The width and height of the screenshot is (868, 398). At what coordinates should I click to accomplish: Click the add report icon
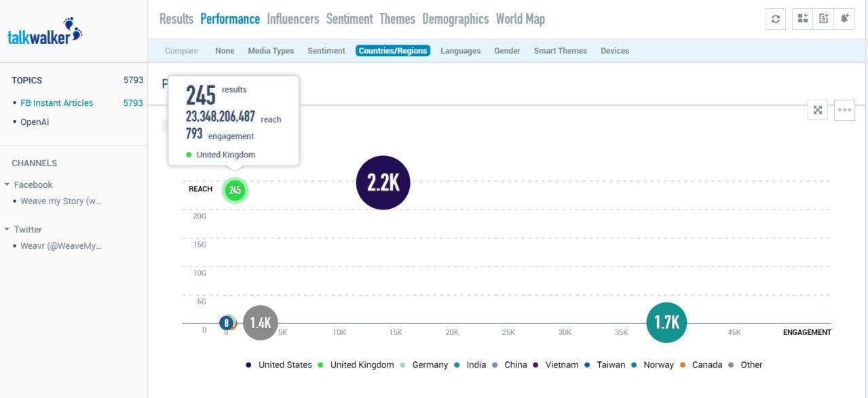coord(824,19)
